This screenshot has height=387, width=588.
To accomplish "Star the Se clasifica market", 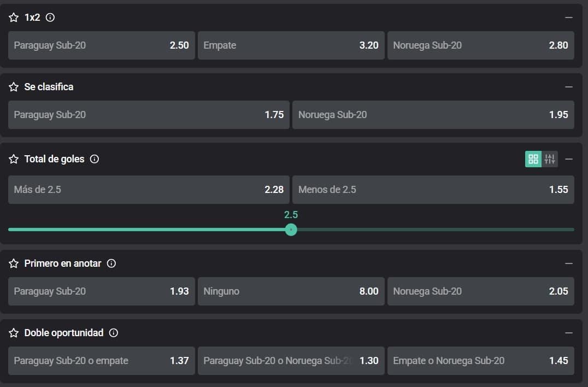I will pyautogui.click(x=14, y=87).
